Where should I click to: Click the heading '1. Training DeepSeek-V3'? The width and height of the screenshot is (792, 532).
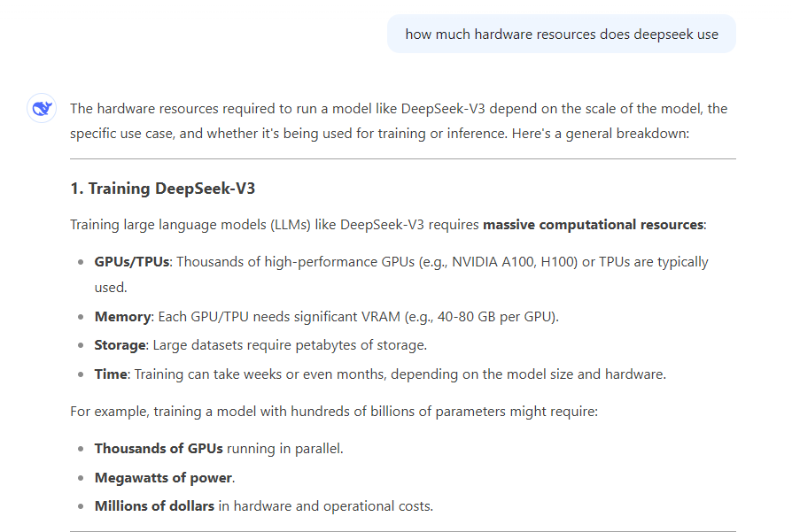163,189
